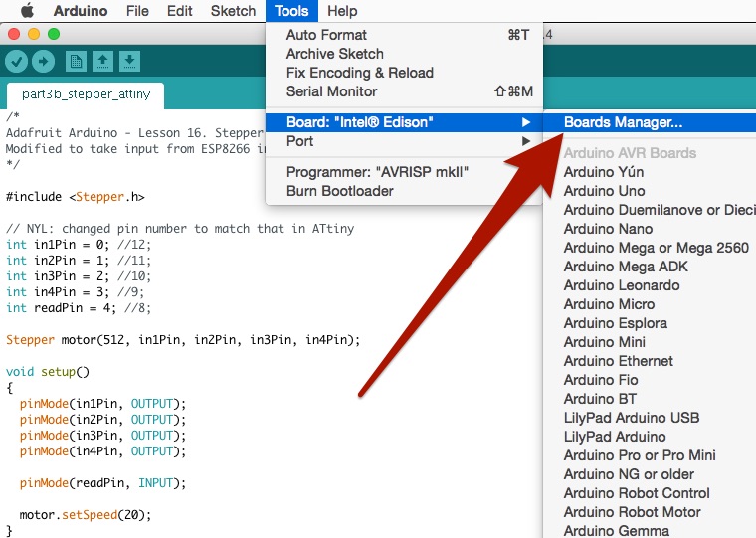
Task: Select Arduino Uno board
Action: pos(650,191)
